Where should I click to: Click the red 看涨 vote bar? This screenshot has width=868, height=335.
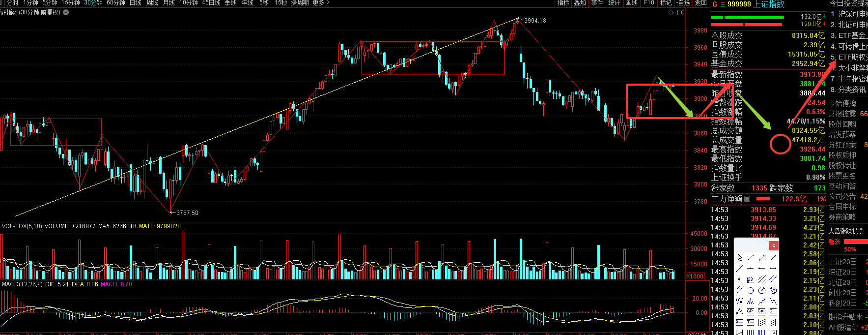point(855,242)
